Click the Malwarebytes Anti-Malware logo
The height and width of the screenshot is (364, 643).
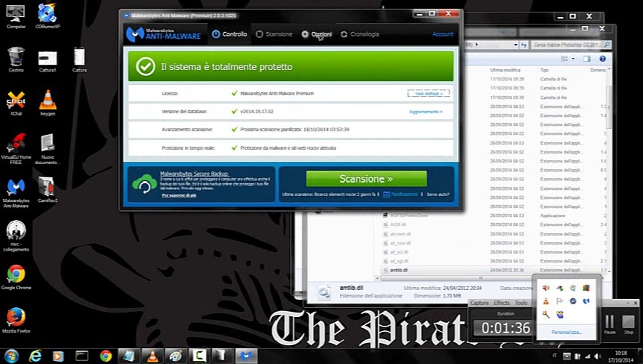coord(164,34)
